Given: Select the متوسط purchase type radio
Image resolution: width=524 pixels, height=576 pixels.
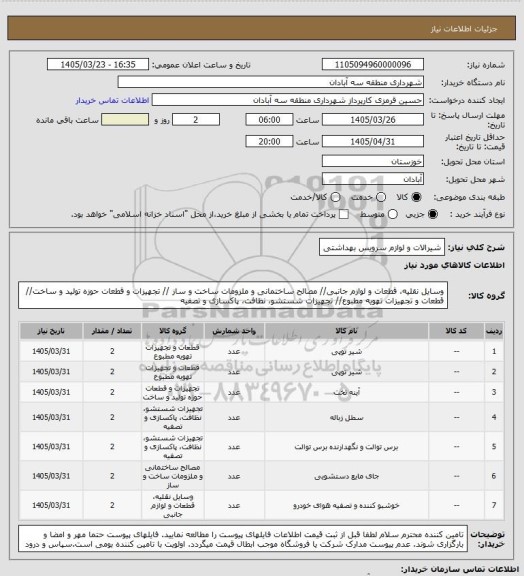Looking at the screenshot, I should (393, 214).
